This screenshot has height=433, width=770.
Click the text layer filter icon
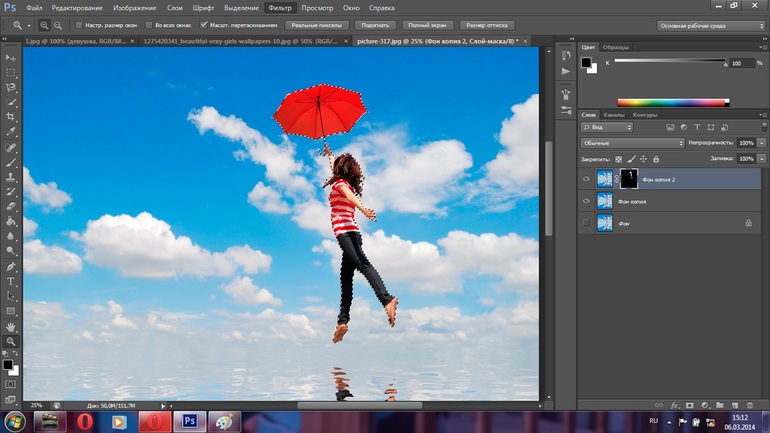(697, 128)
